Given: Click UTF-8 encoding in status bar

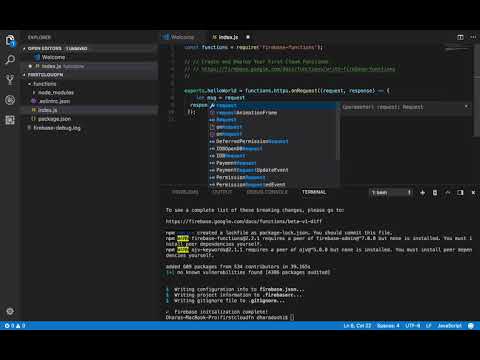Looking at the screenshot, I should pos(413,326).
